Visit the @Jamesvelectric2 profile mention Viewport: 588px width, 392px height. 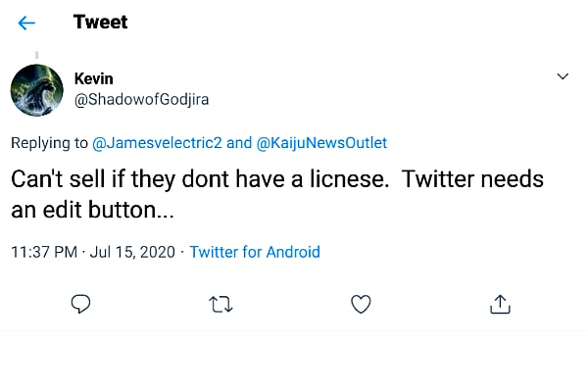[157, 143]
